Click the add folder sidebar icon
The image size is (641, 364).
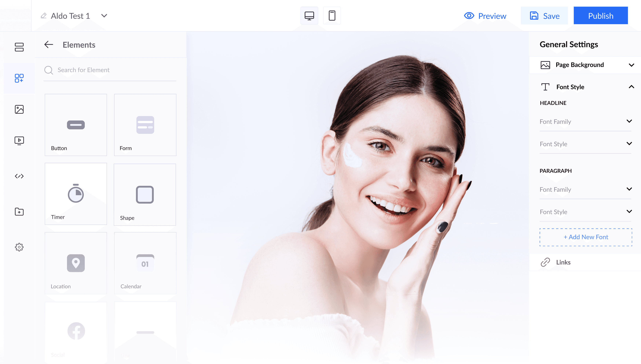pyautogui.click(x=19, y=212)
